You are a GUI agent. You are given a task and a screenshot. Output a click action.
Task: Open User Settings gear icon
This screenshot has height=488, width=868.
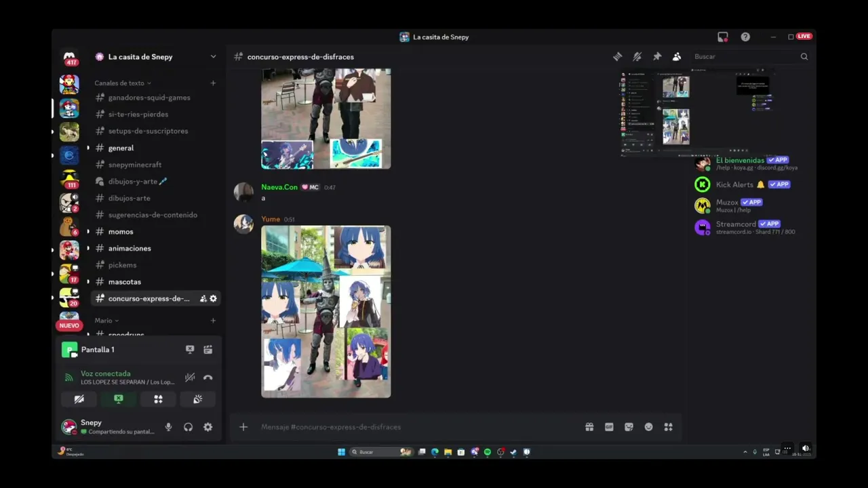pos(208,427)
